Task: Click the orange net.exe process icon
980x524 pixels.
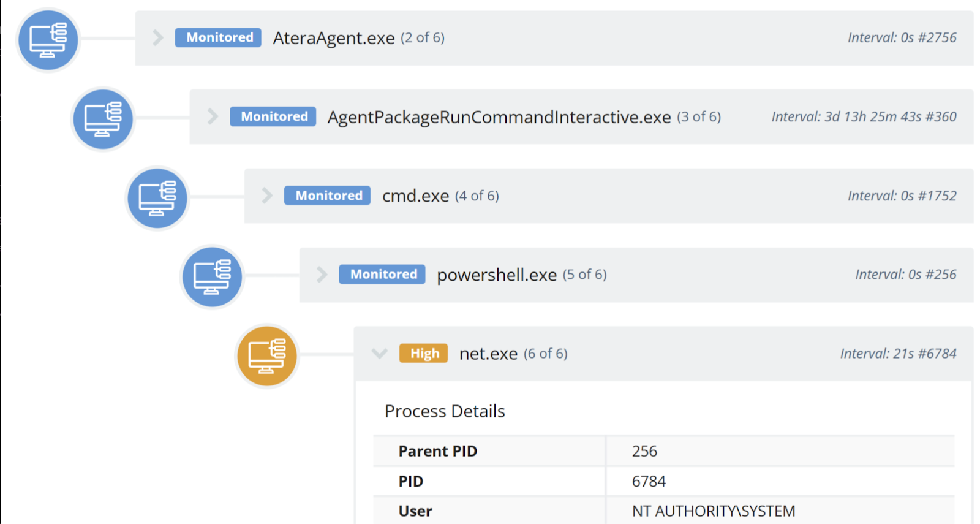Action: (266, 355)
